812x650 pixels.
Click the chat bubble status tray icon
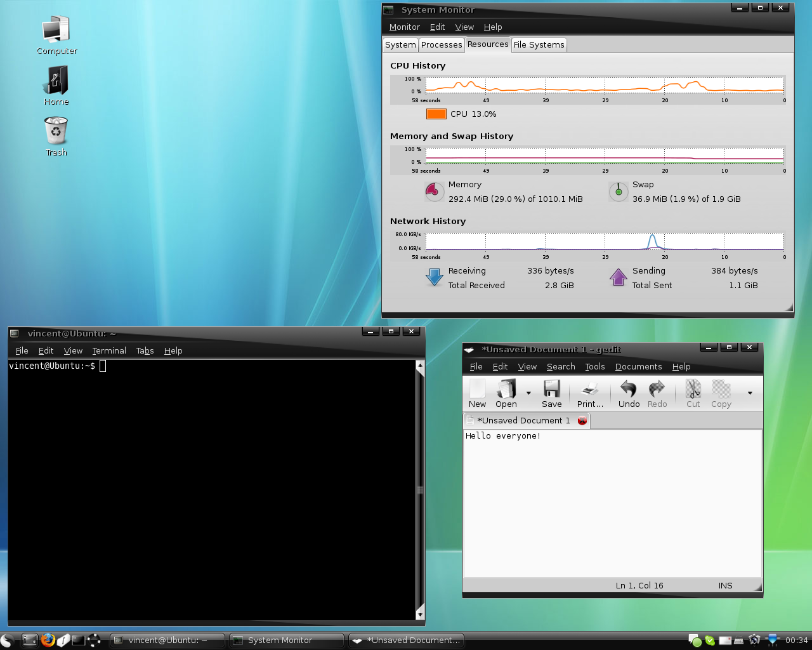pos(695,640)
